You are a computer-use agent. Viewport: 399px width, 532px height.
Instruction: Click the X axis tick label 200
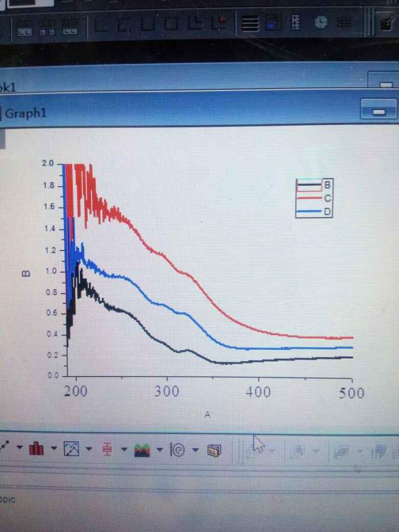(x=75, y=391)
